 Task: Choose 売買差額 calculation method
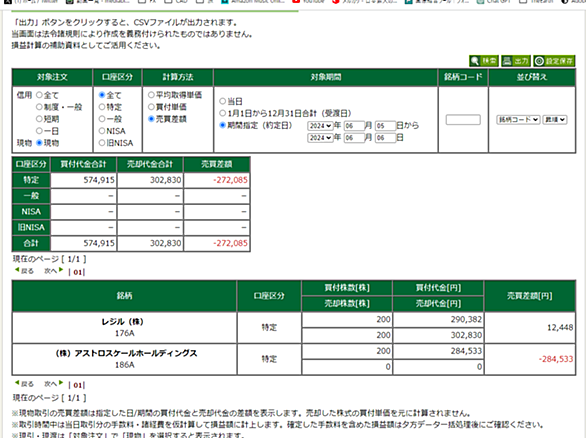[x=151, y=119]
